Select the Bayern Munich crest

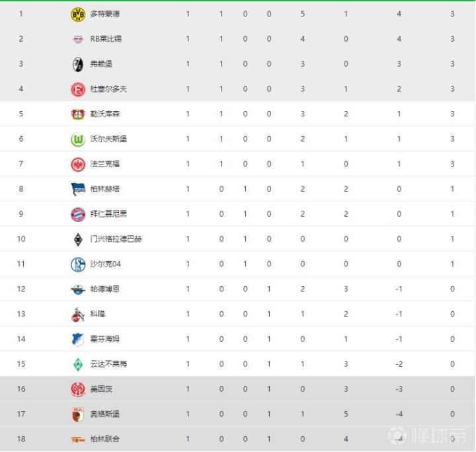click(78, 214)
